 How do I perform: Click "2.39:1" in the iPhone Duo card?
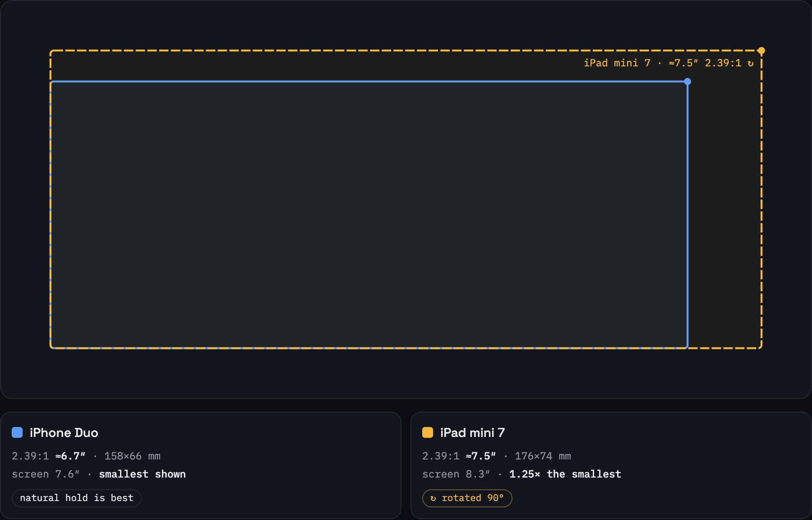pos(30,456)
